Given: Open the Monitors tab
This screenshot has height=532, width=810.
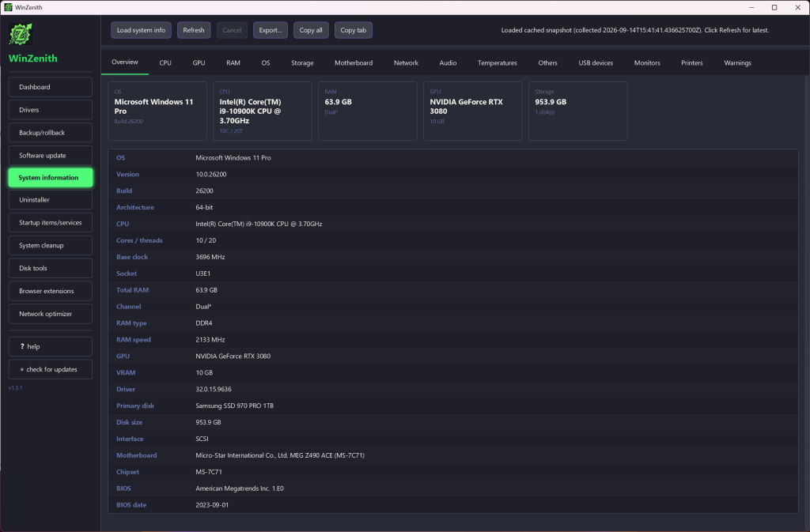Looking at the screenshot, I should pyautogui.click(x=647, y=63).
